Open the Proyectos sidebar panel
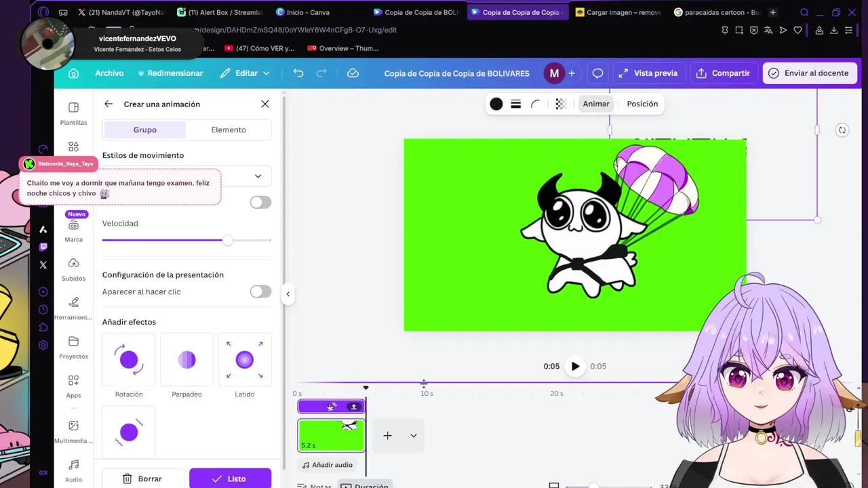The height and width of the screenshot is (488, 868). 73,347
